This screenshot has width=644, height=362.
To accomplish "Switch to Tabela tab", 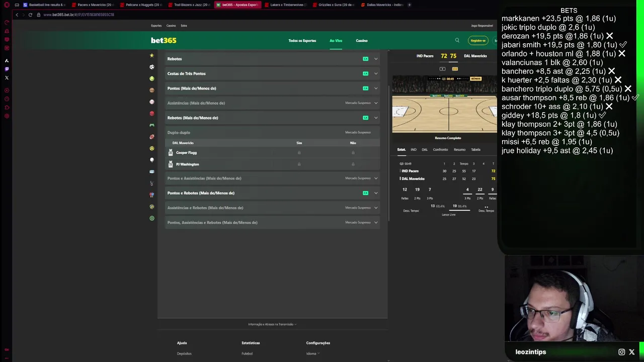I will pos(475,149).
